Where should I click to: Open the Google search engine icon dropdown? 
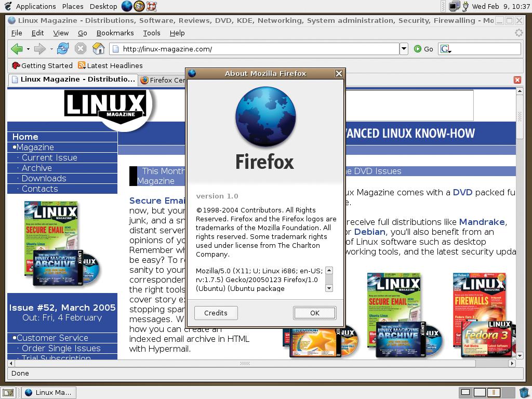pos(446,49)
